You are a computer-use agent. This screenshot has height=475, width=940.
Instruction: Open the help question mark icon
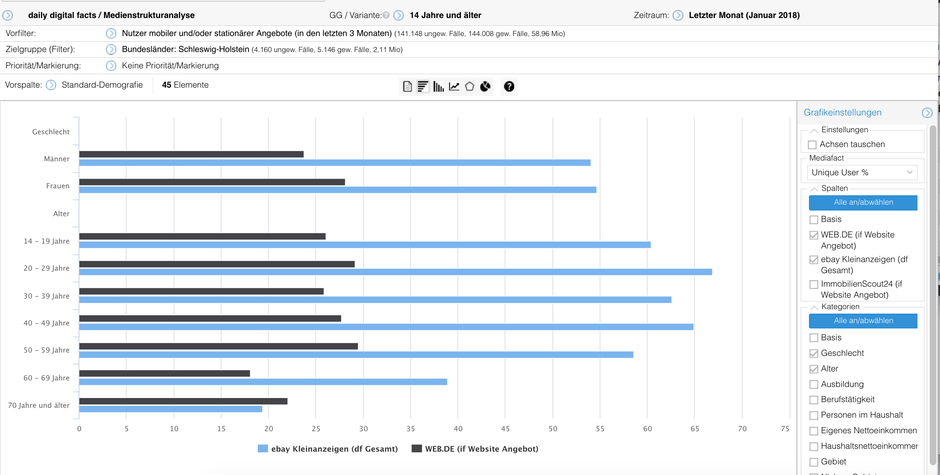(x=509, y=86)
